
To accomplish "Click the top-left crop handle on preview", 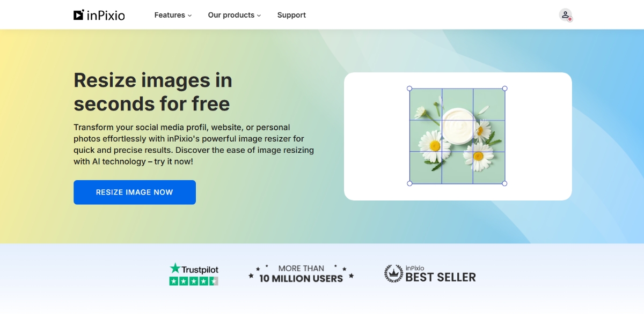I will coord(409,88).
